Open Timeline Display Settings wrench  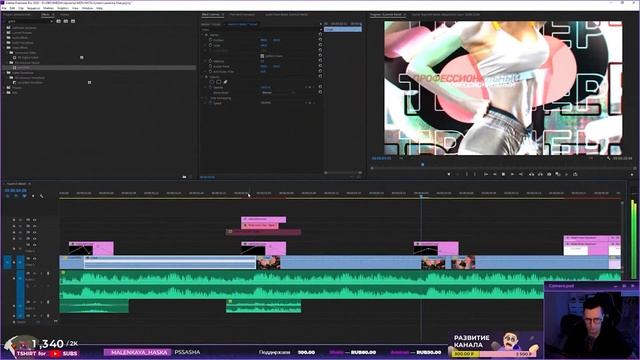(42, 196)
